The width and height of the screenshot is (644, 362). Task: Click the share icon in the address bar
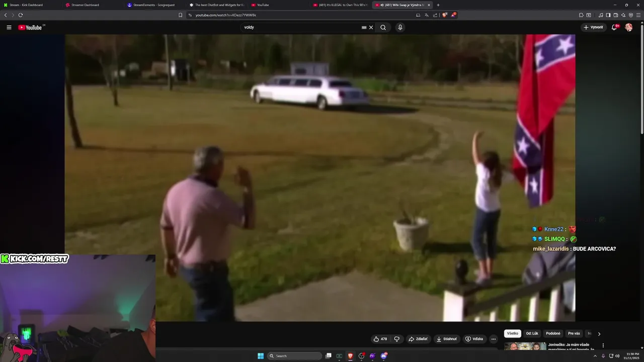(x=435, y=15)
